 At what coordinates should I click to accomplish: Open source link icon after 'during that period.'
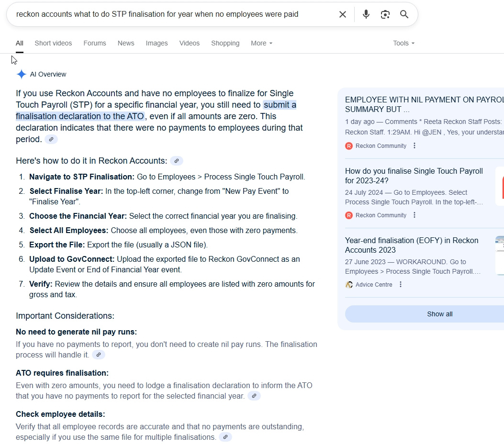tap(51, 139)
